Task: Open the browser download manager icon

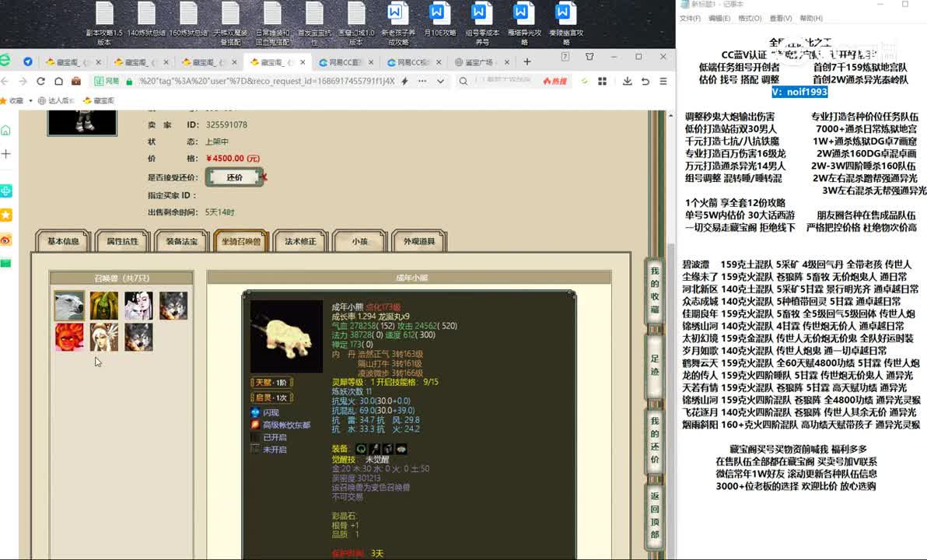Action: pos(627,81)
